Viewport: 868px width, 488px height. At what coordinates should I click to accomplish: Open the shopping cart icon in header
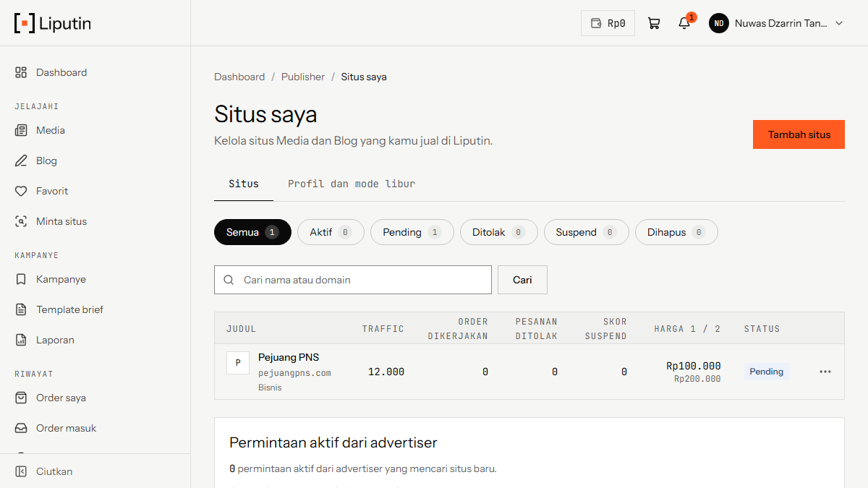pyautogui.click(x=654, y=23)
